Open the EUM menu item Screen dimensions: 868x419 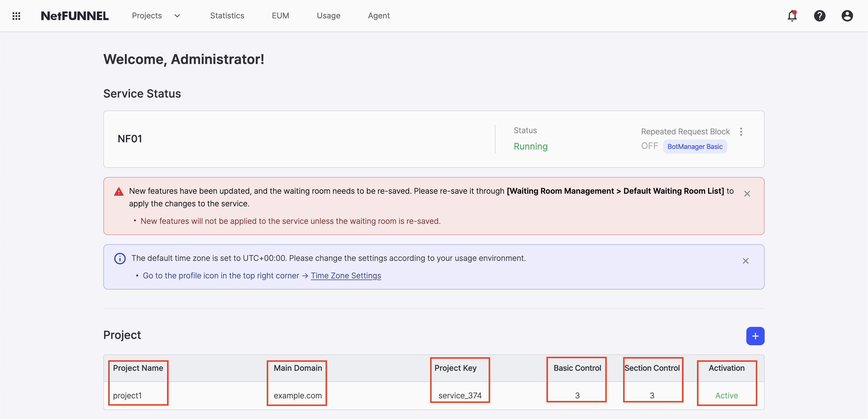pyautogui.click(x=280, y=15)
